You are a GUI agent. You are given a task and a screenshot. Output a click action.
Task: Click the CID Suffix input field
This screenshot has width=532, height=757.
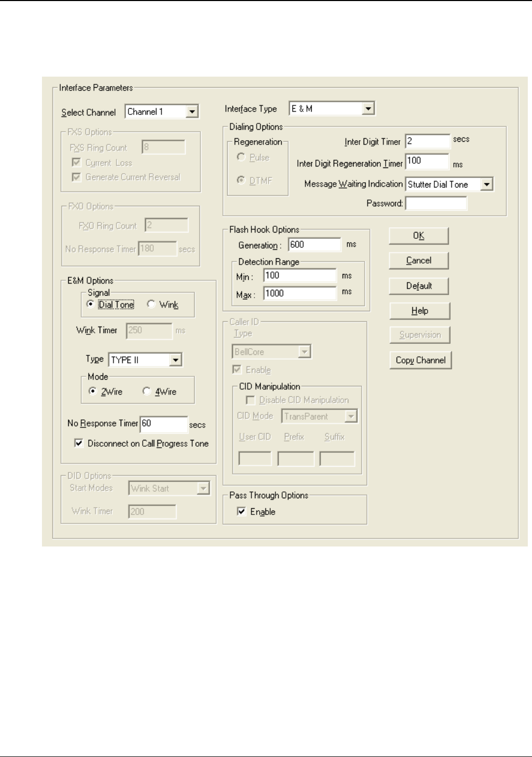tap(337, 459)
